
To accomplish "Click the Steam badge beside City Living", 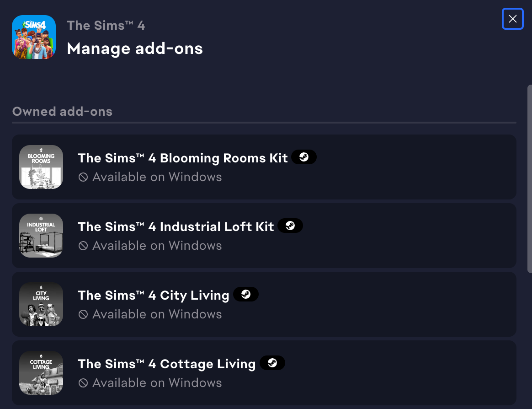I will 246,295.
